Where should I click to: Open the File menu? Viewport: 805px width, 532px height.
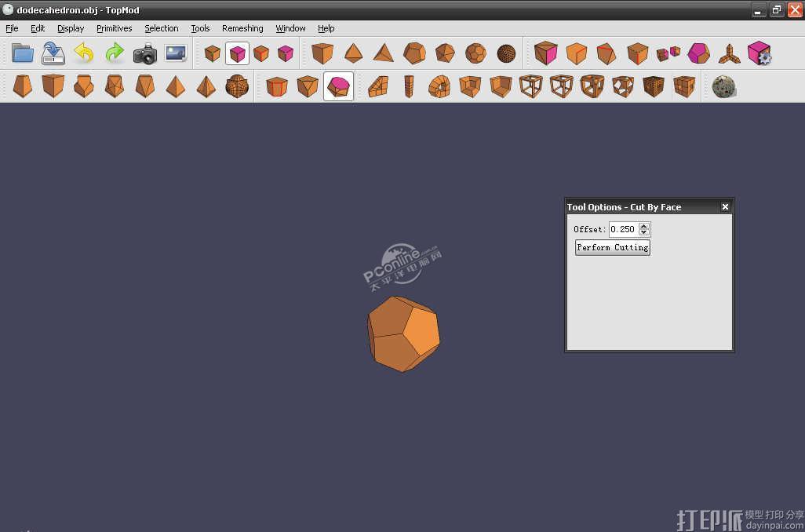[x=12, y=28]
